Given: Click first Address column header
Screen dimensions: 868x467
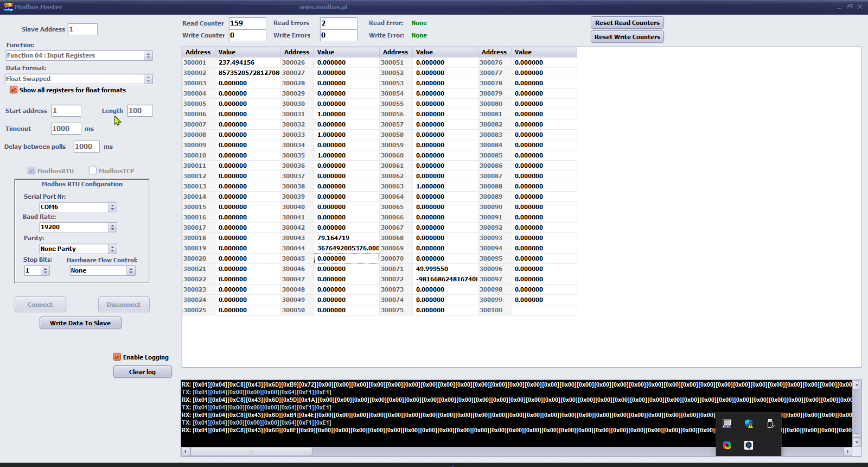Looking at the screenshot, I should 198,52.
